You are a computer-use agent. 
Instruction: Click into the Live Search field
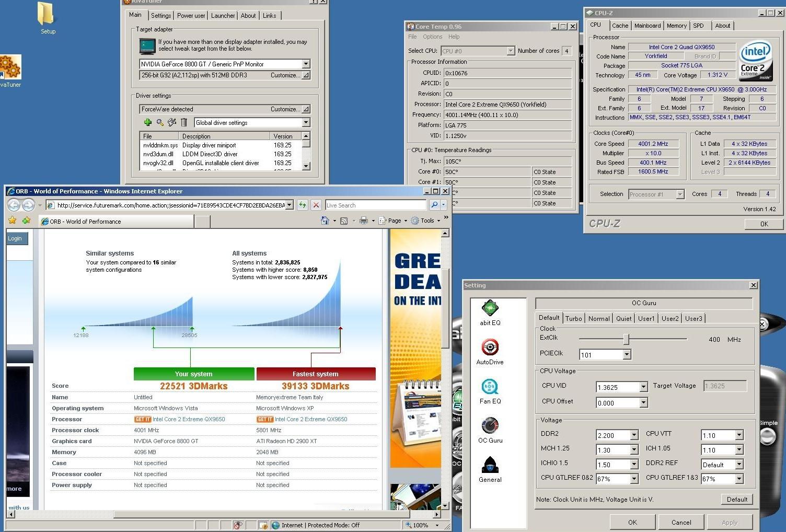click(x=376, y=205)
